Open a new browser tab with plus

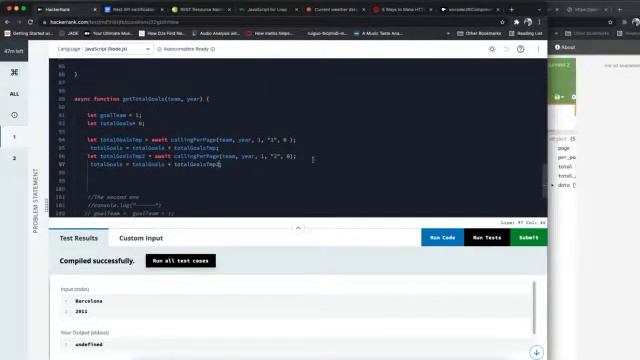point(512,9)
